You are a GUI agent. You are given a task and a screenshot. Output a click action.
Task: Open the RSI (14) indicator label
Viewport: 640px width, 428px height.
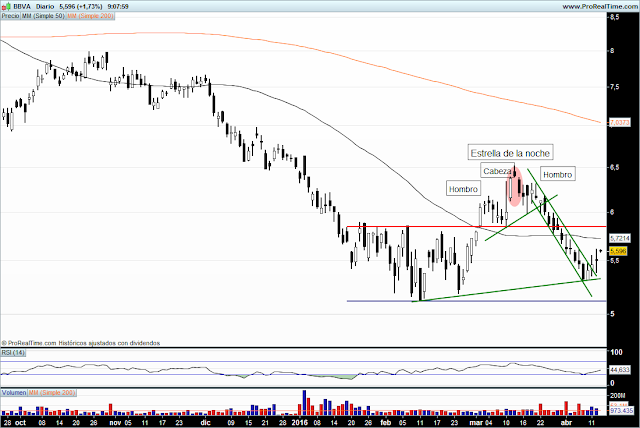coord(13,353)
